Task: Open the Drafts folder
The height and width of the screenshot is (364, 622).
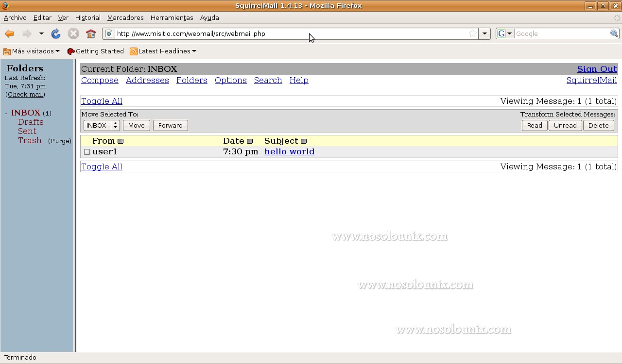Action: coord(31,122)
